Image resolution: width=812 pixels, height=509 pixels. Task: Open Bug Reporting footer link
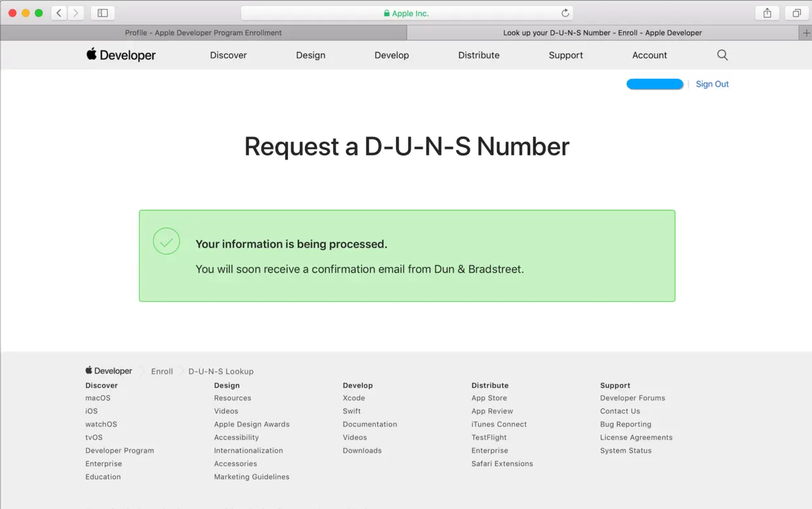pos(625,424)
